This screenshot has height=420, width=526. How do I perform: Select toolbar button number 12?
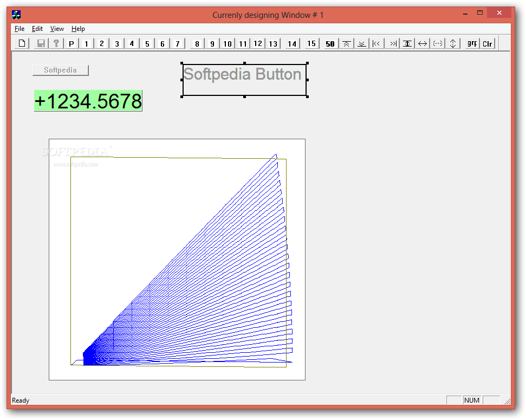click(258, 43)
